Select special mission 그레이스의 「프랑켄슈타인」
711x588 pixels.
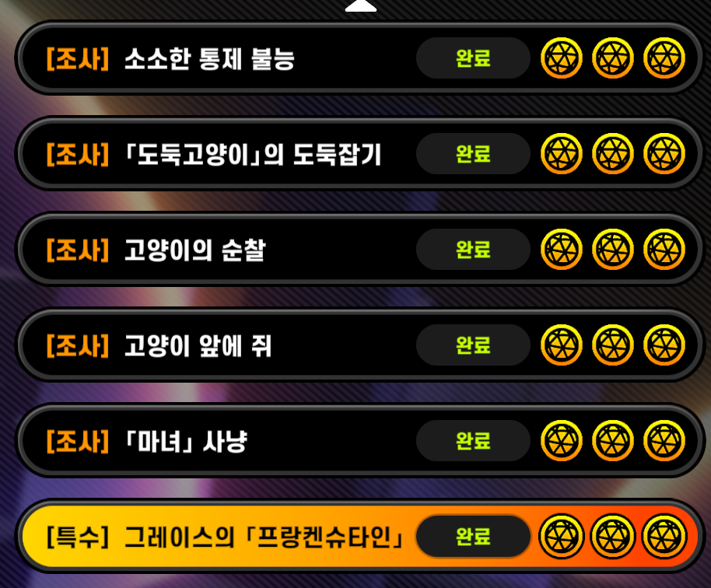pyautogui.click(x=359, y=537)
